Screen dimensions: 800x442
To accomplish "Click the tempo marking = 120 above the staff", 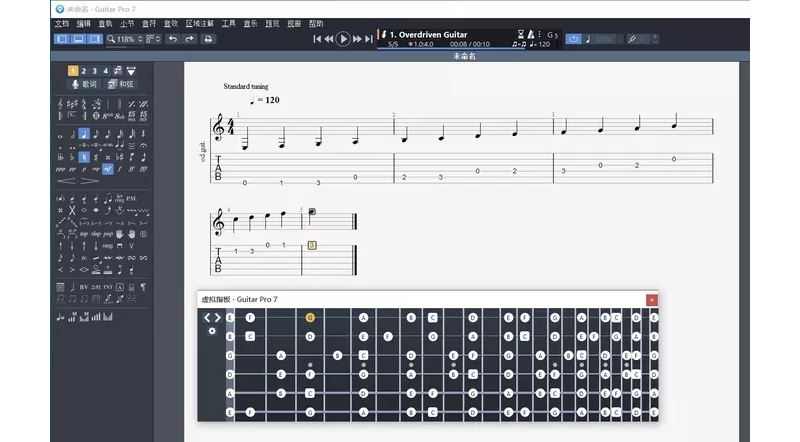I will point(265,101).
